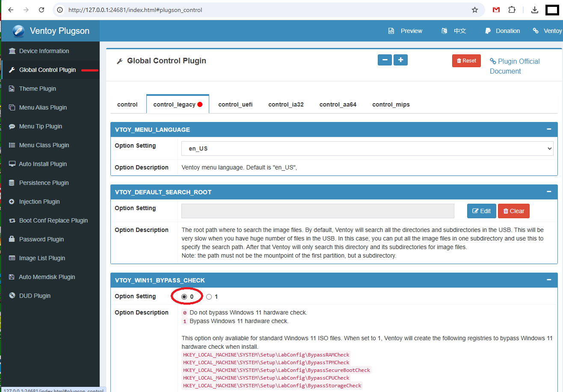Expand all panels with the plus button
Viewport: 563px width, 392px height.
[x=400, y=60]
